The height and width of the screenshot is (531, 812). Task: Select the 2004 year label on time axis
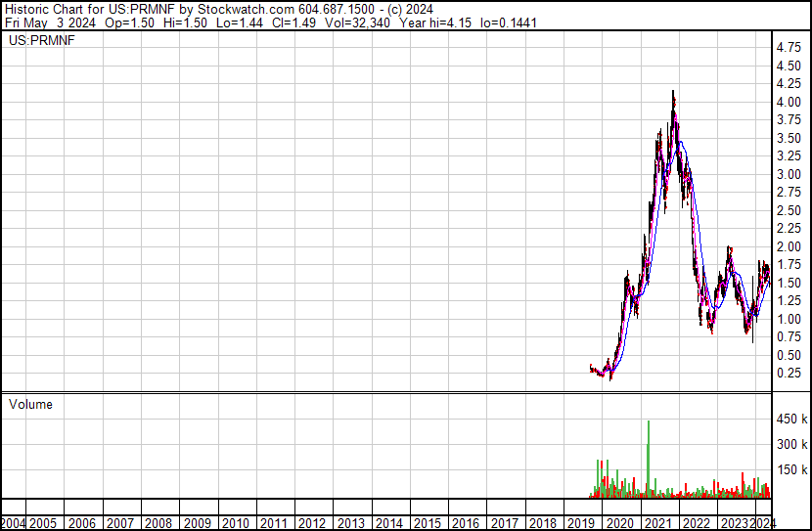tap(13, 522)
